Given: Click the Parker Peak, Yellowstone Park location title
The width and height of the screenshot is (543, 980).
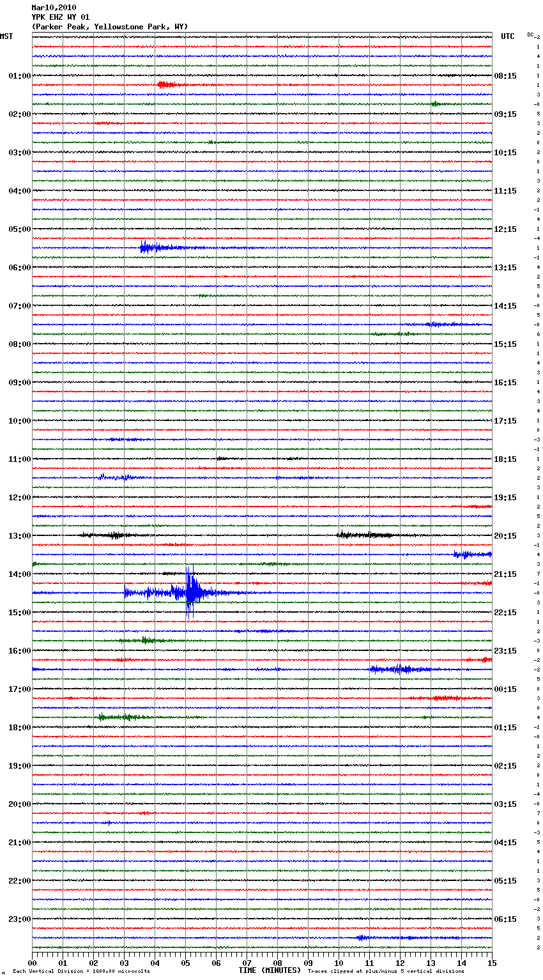Looking at the screenshot, I should [x=110, y=27].
